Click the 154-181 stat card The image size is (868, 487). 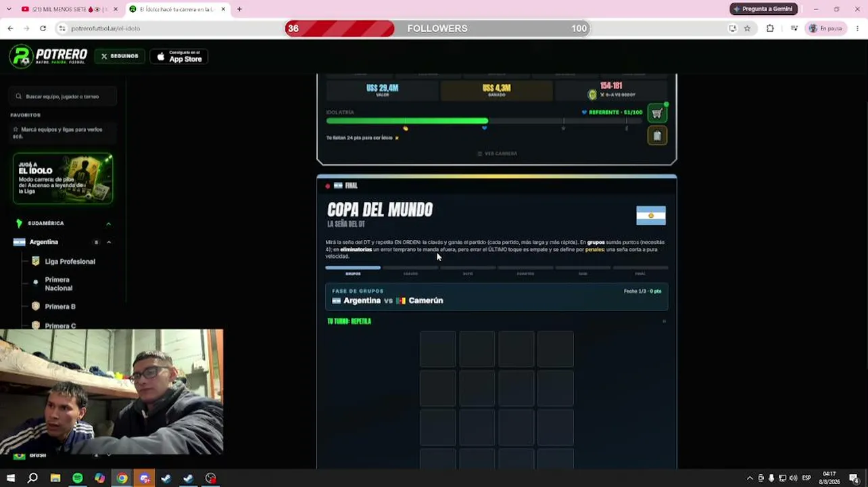[610, 91]
